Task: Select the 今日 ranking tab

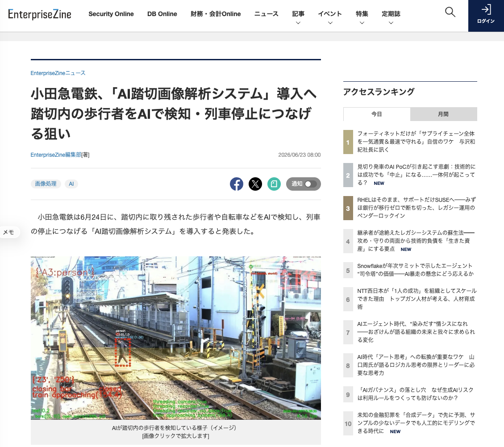Action: (x=377, y=114)
